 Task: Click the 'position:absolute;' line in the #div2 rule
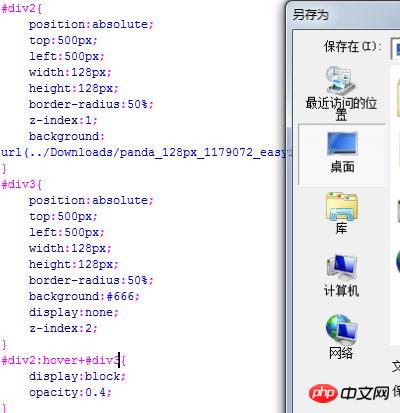91,24
